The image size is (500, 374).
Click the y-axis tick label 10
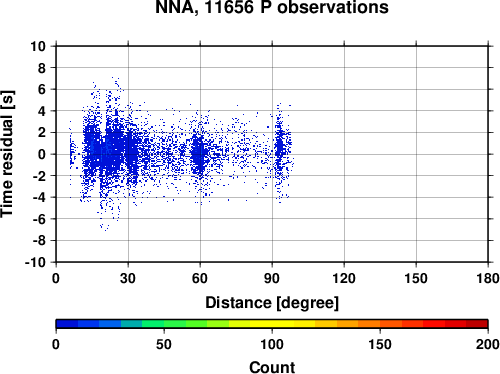[38, 46]
